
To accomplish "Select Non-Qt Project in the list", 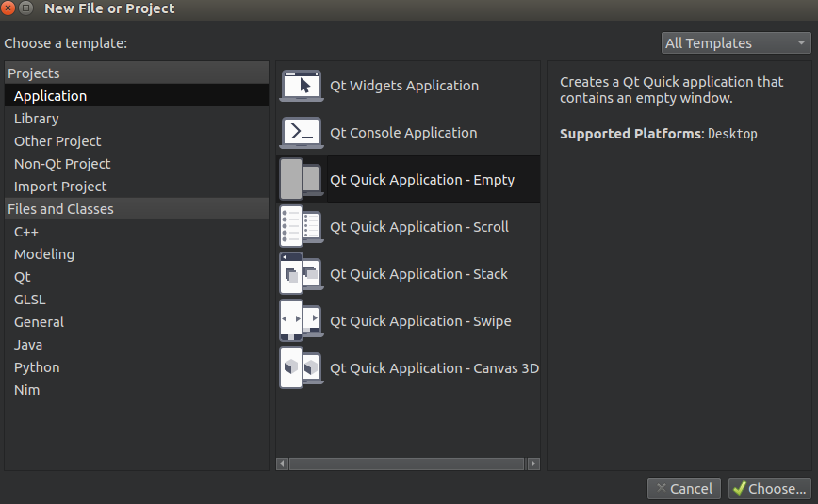I will click(x=136, y=164).
